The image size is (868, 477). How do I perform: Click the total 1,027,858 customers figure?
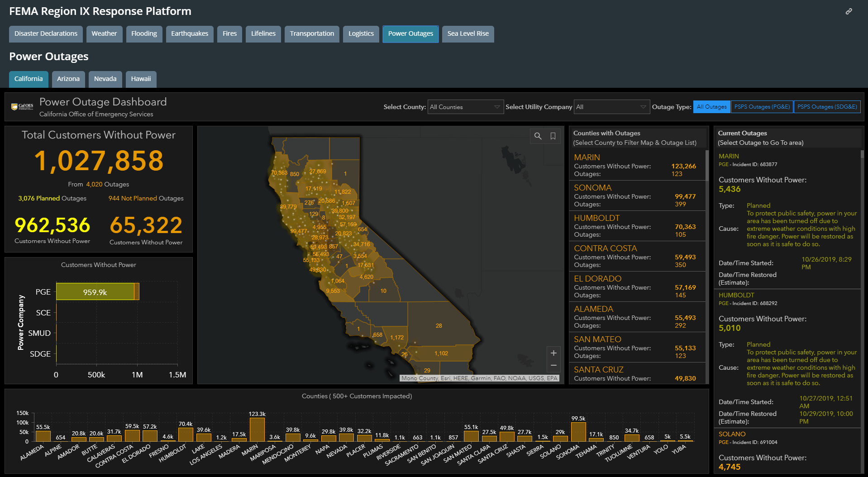99,161
